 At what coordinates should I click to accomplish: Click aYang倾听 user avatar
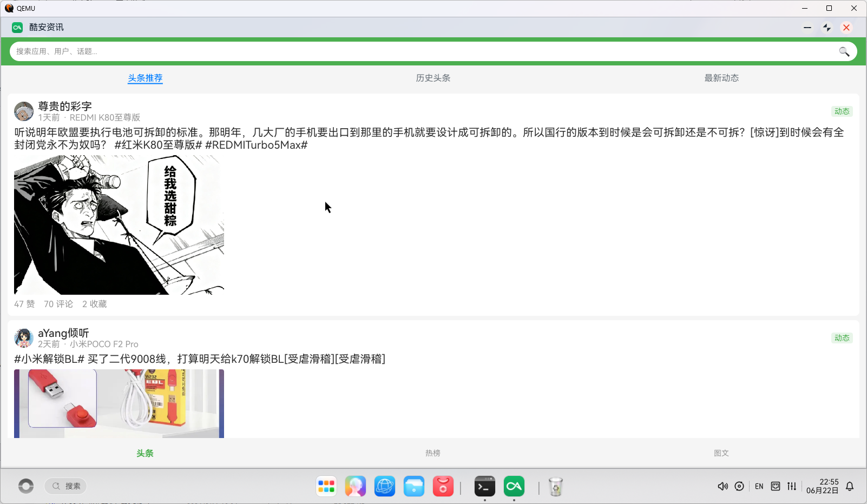24,338
